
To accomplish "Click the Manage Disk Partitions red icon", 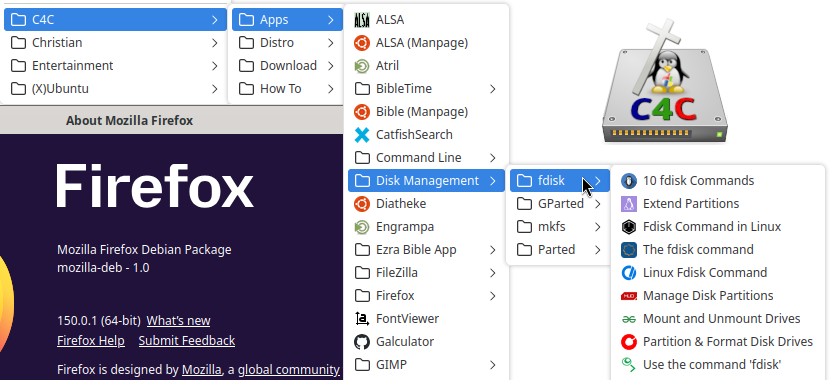I will 629,296.
